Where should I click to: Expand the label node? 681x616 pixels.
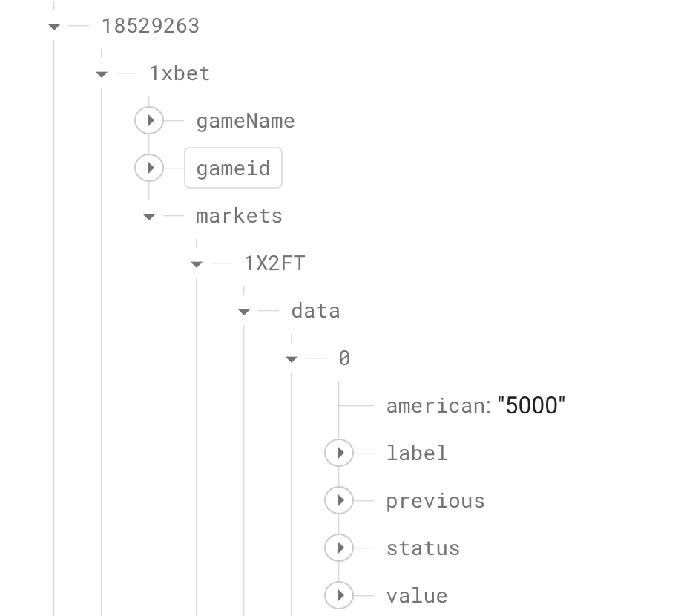[339, 453]
